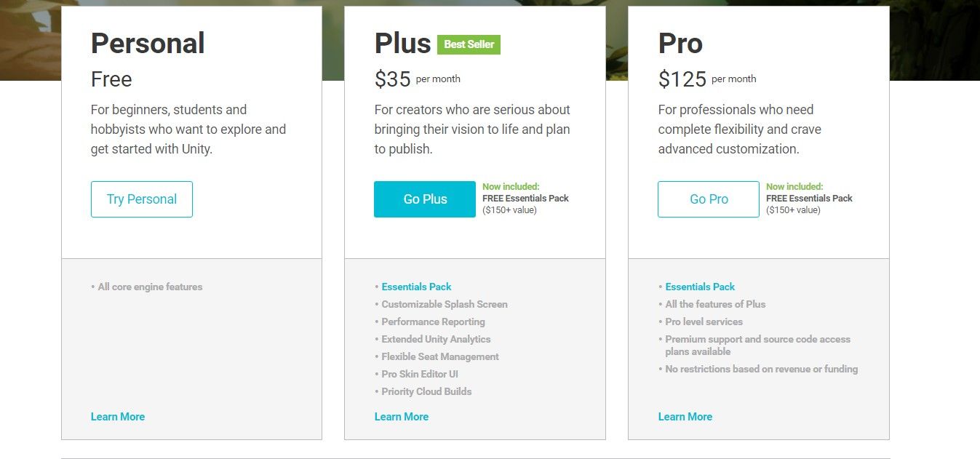Select the Go Plus button
The width and height of the screenshot is (980, 459).
click(425, 199)
